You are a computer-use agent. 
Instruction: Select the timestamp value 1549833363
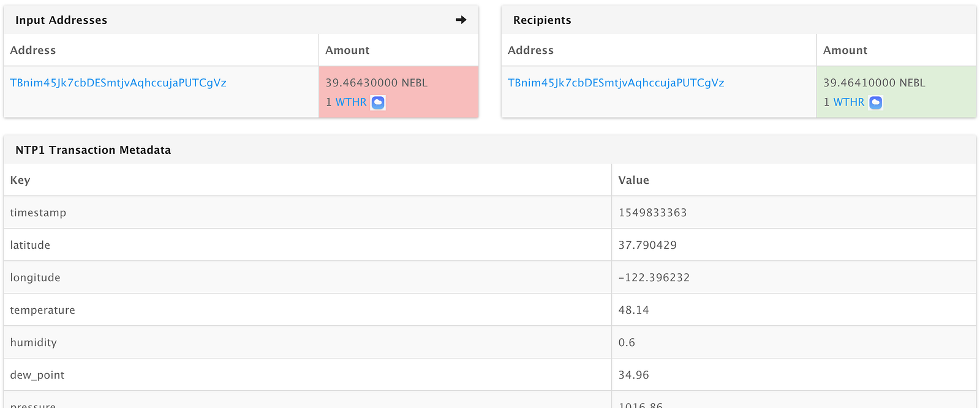pyautogui.click(x=652, y=213)
